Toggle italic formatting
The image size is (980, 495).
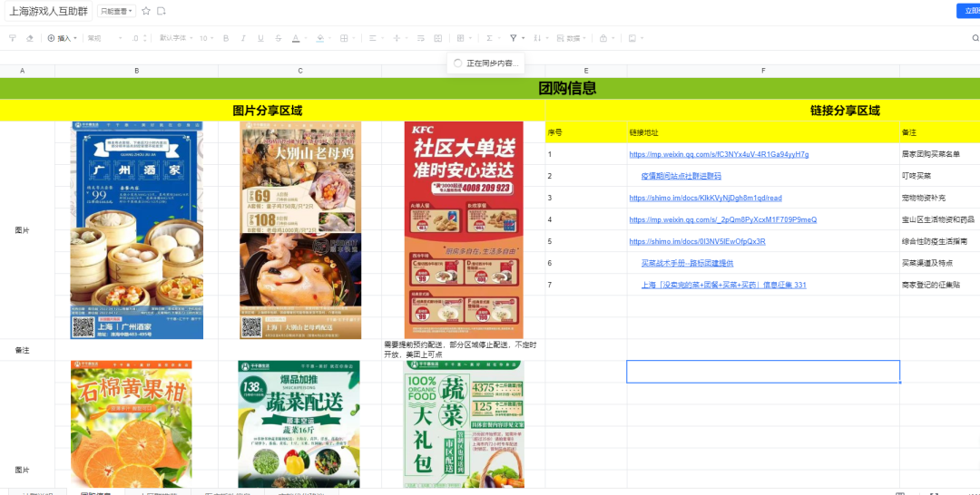243,38
